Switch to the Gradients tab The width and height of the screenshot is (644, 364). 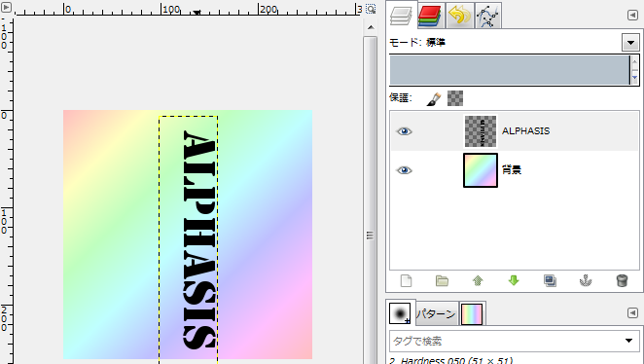(472, 314)
